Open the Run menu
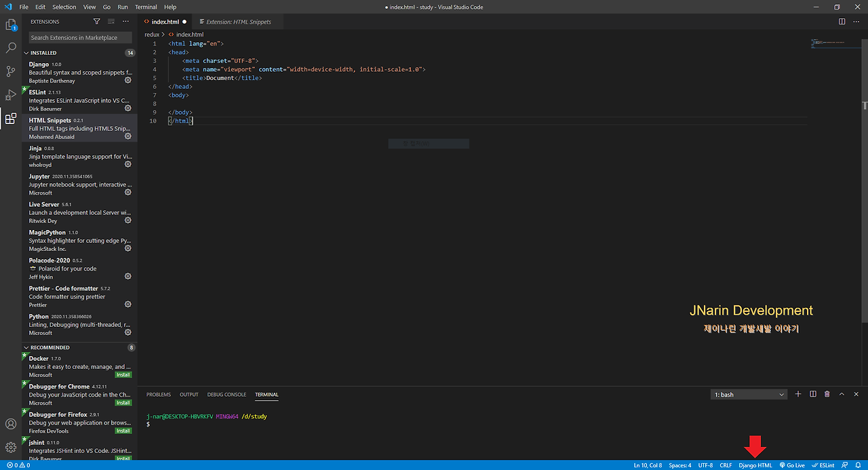Screen dimensions: 868x470 pos(123,7)
